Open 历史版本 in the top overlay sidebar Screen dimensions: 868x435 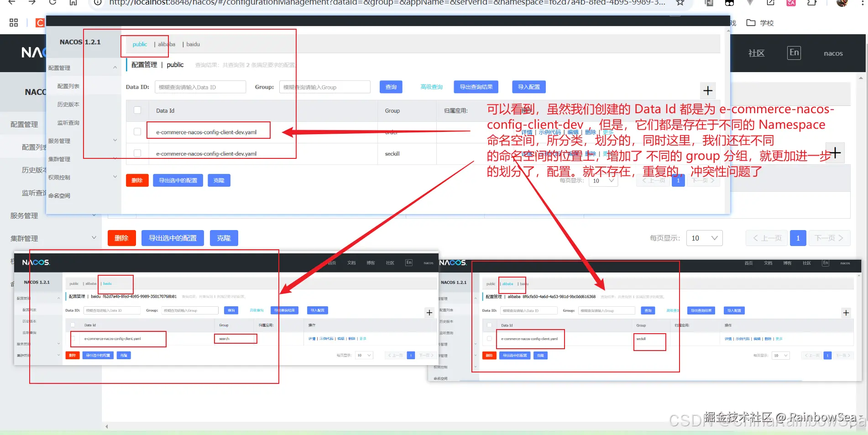pos(68,104)
